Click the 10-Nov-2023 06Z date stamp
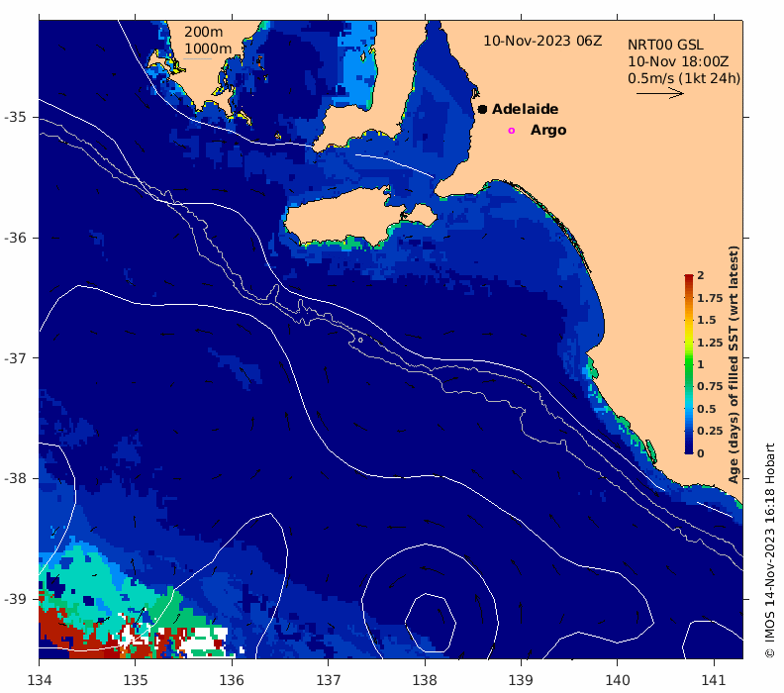Screen dimensions: 784x693 point(542,41)
